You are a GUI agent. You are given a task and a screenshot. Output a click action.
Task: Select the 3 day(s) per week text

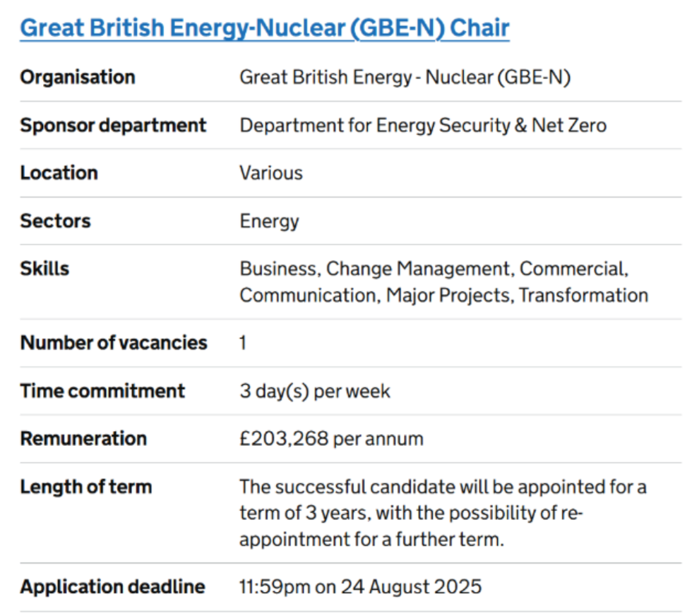(315, 391)
